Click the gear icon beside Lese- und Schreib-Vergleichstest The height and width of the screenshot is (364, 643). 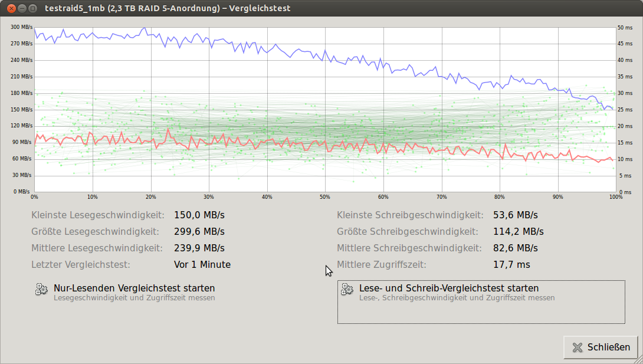347,289
